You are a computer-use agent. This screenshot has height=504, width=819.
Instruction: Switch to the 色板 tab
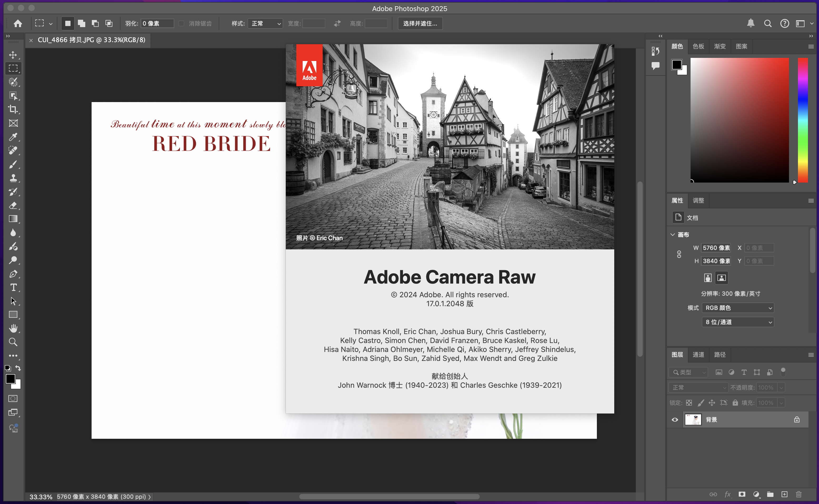point(698,46)
